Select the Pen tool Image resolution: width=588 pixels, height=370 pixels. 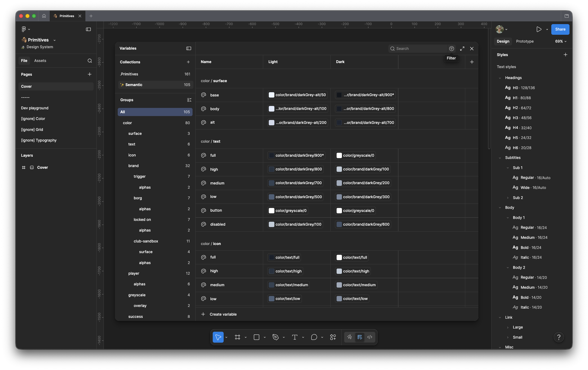(x=276, y=337)
